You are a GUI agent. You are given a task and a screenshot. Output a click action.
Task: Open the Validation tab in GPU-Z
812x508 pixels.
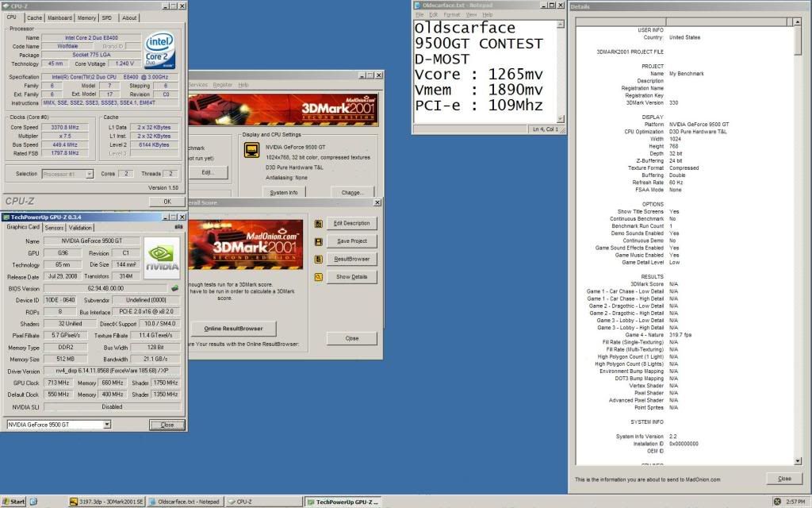80,228
